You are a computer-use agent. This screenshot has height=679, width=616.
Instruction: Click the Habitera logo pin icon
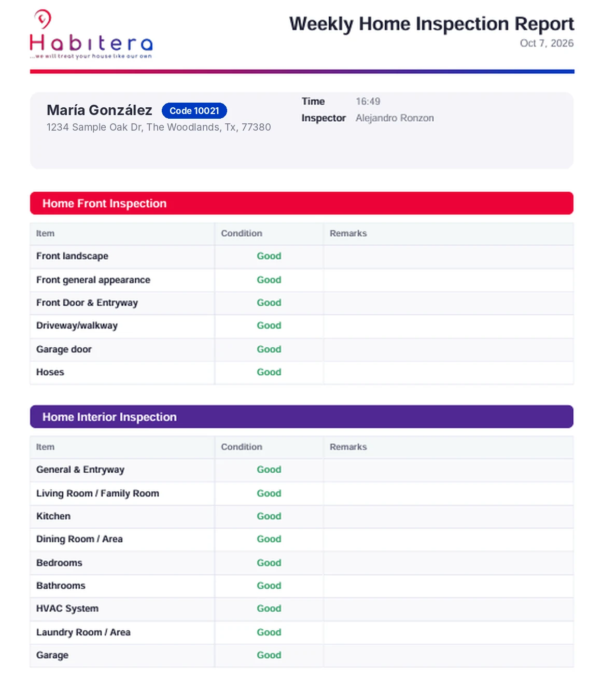(x=43, y=19)
